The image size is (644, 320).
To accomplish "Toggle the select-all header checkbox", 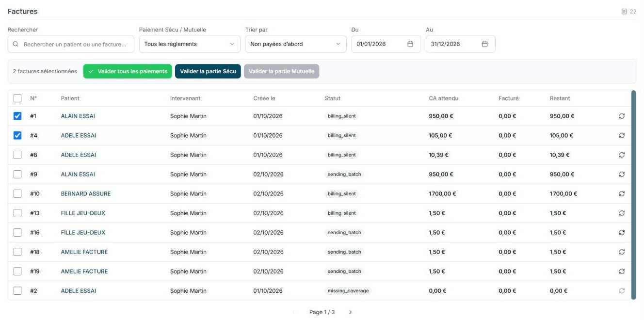I will click(x=17, y=98).
